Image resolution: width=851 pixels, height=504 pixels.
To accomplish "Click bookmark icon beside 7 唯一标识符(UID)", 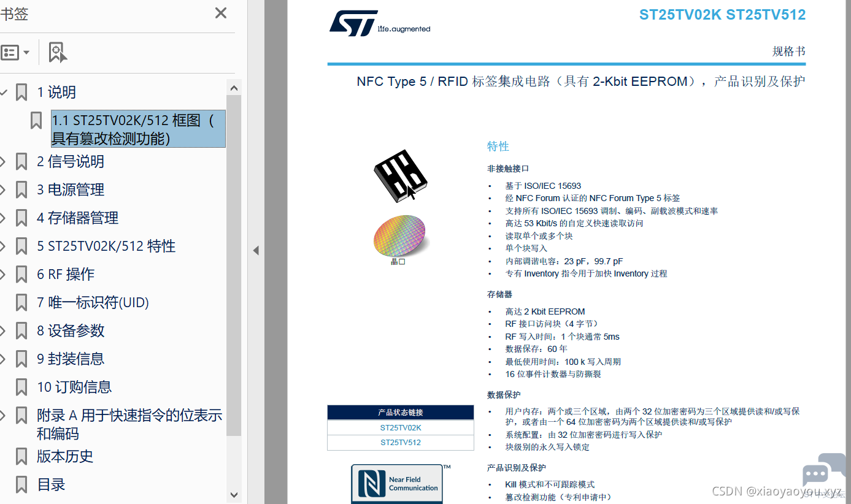I will coord(21,303).
